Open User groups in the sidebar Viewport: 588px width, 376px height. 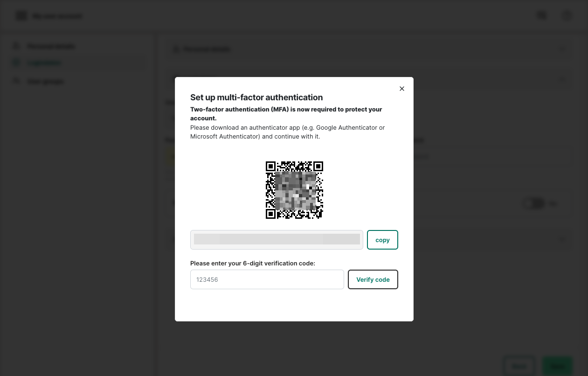tap(45, 82)
